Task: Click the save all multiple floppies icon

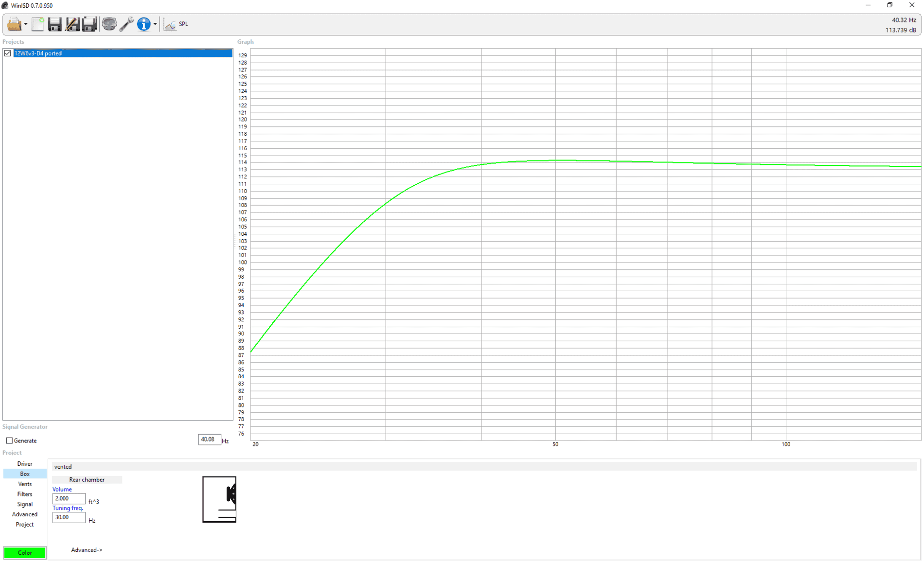Action: coord(89,24)
